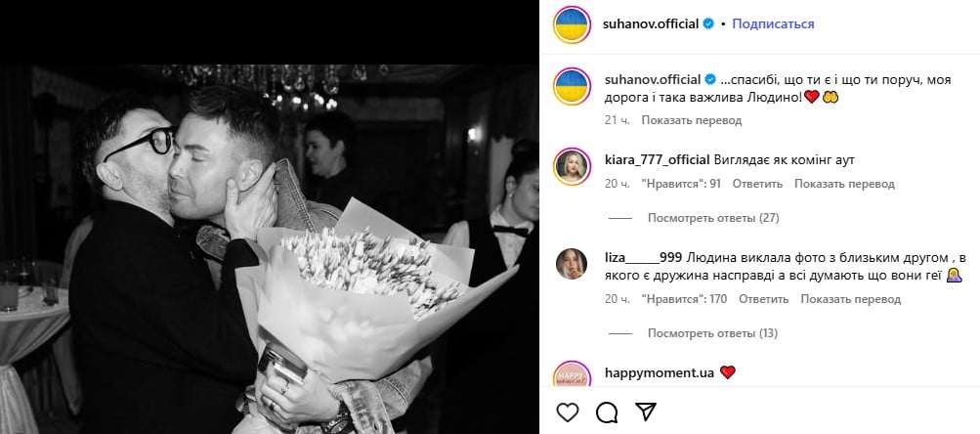This screenshot has height=434, width=980.
Task: Click the suhanov.official avatar beside the caption
Action: (572, 86)
